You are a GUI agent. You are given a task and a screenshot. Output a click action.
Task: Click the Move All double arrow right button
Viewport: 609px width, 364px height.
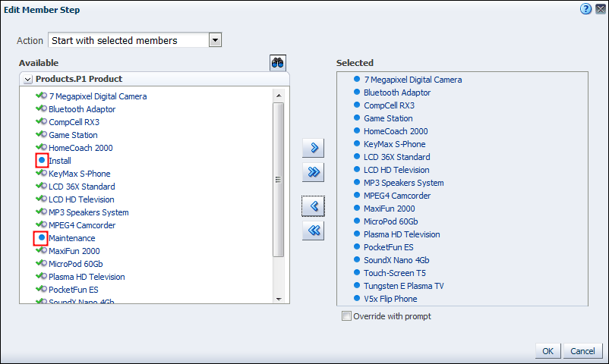point(312,173)
